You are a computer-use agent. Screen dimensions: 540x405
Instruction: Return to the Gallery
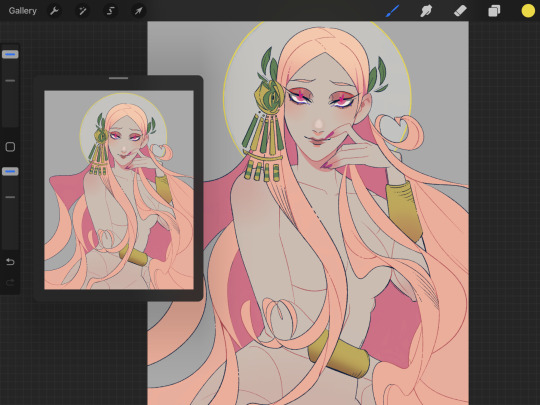coord(23,11)
